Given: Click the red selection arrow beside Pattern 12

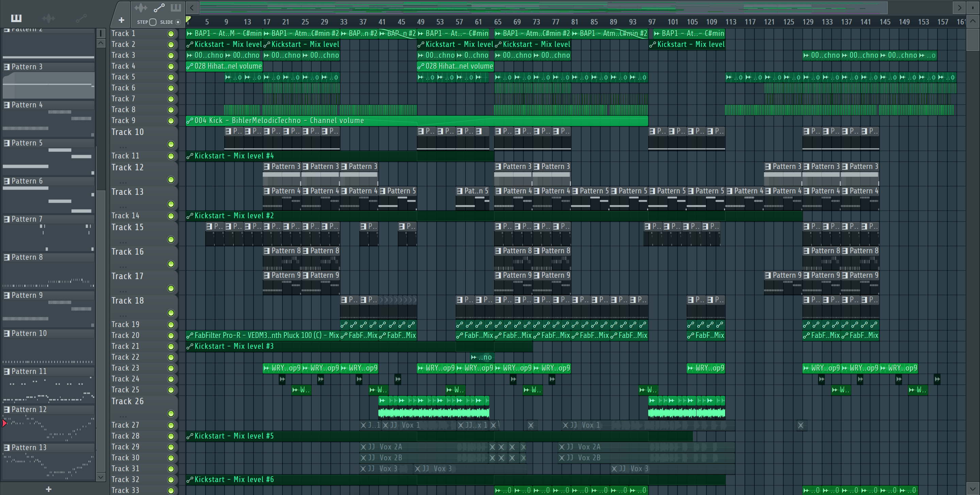Looking at the screenshot, I should click(x=4, y=423).
